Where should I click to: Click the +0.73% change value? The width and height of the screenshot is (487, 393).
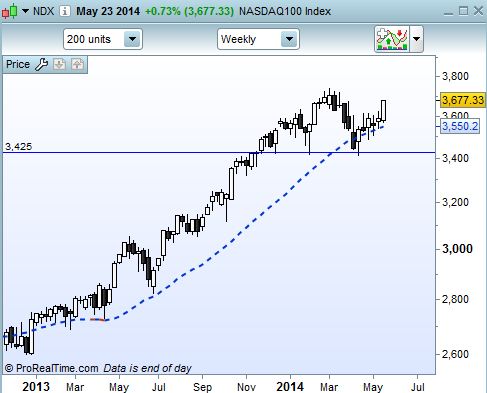(x=163, y=11)
